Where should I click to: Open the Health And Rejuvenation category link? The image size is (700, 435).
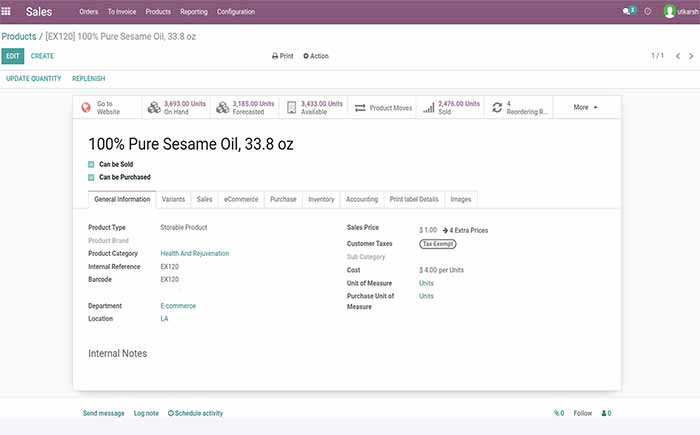point(195,253)
